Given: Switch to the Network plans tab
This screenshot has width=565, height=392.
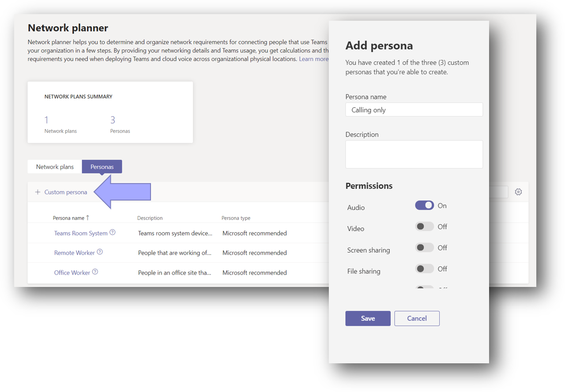Looking at the screenshot, I should point(54,166).
